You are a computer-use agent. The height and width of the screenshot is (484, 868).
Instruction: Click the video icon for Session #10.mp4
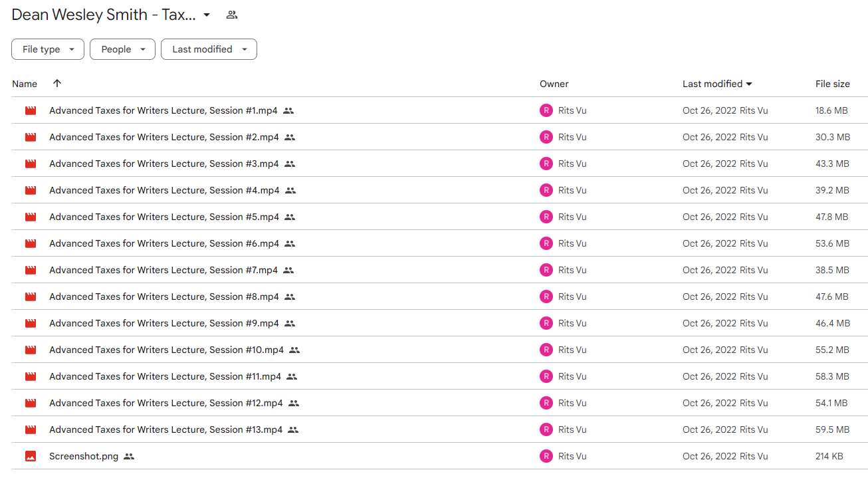31,350
